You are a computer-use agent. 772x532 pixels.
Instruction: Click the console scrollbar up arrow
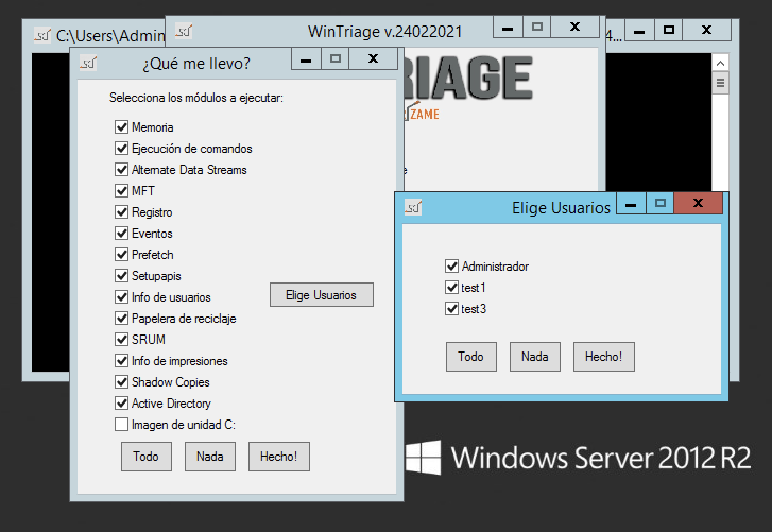tap(720, 63)
